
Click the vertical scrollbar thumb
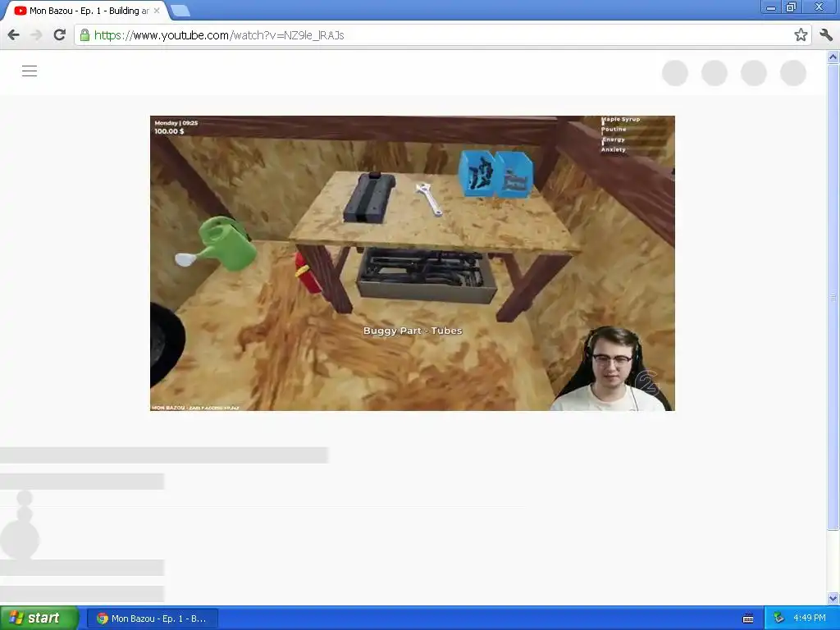(833, 296)
